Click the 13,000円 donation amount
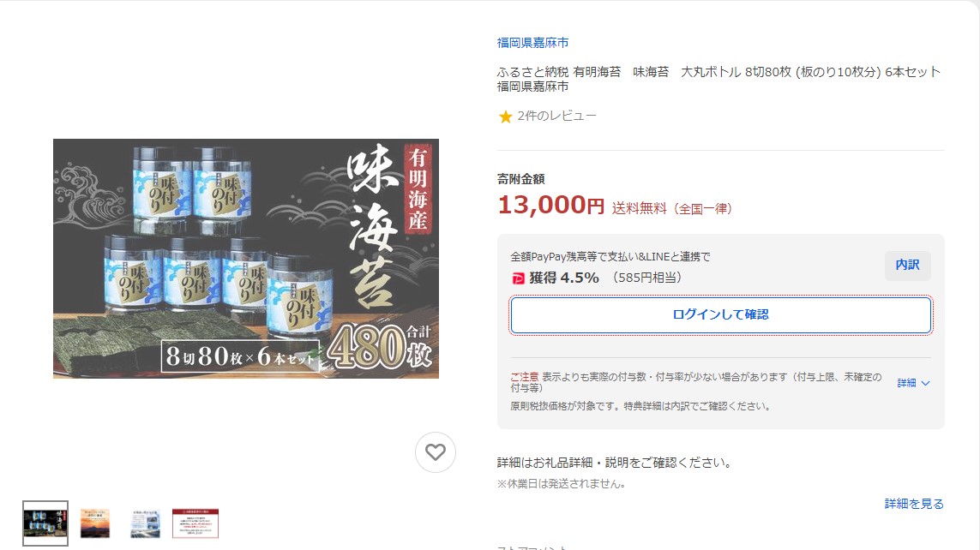Viewport: 980px width, 550px height. 550,206
